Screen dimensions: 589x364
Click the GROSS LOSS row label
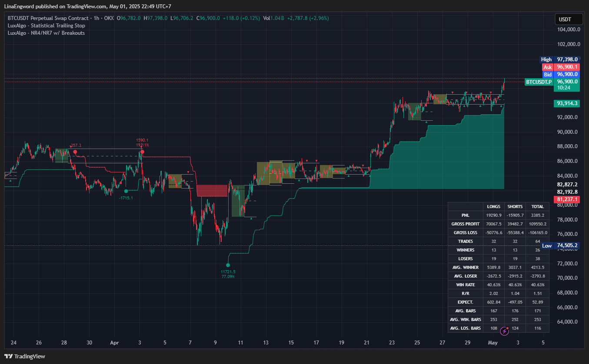(466, 233)
